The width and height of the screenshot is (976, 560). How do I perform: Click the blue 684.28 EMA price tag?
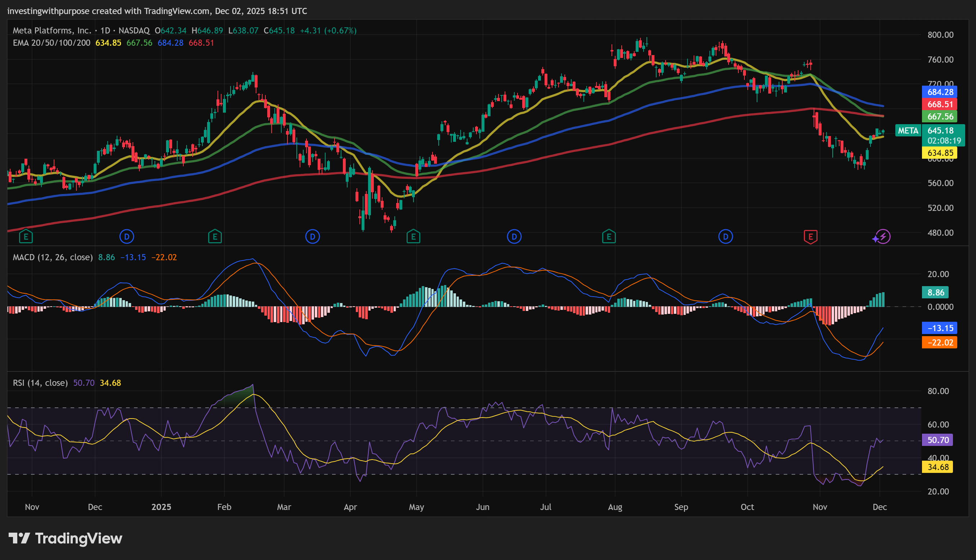939,92
